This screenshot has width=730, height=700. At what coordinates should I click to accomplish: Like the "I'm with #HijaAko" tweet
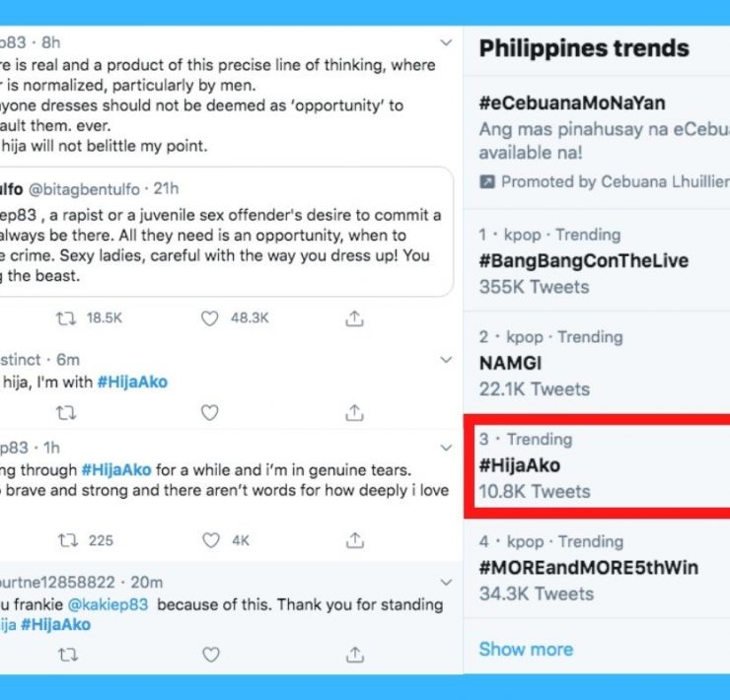(209, 412)
